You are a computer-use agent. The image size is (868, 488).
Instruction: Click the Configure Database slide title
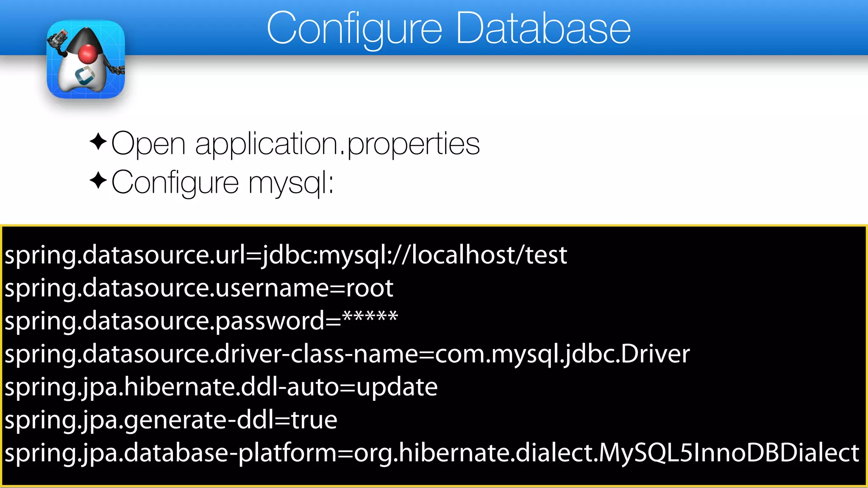click(x=448, y=28)
